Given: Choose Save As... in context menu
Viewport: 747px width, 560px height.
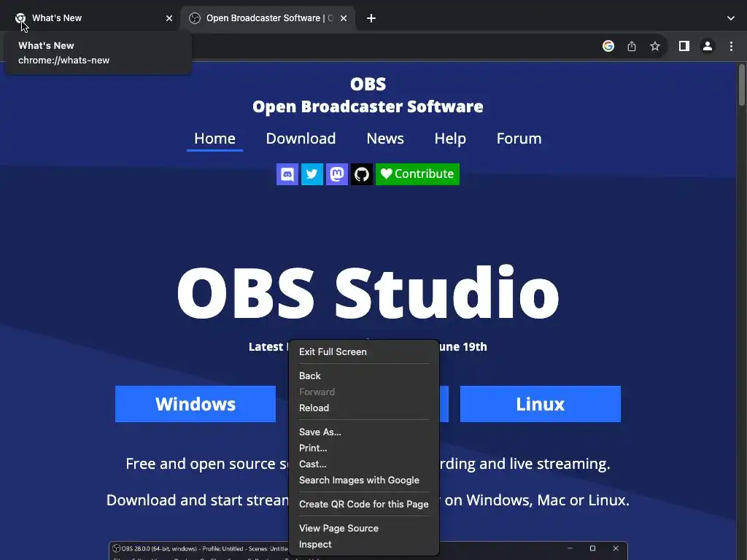Looking at the screenshot, I should 364,432.
